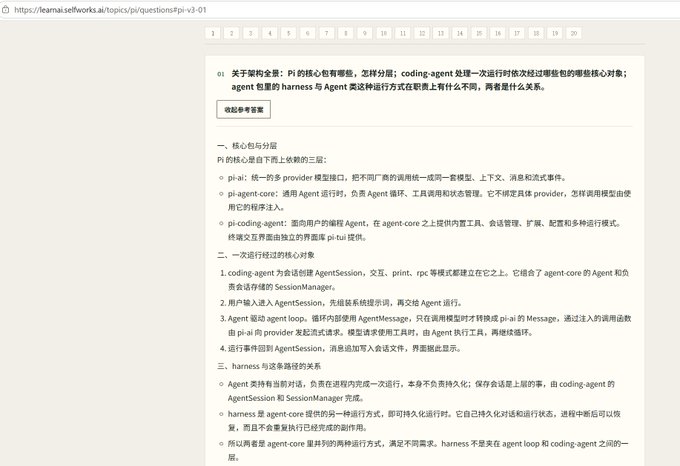680x466 pixels.
Task: Click the question 01 title text
Action: (429, 80)
